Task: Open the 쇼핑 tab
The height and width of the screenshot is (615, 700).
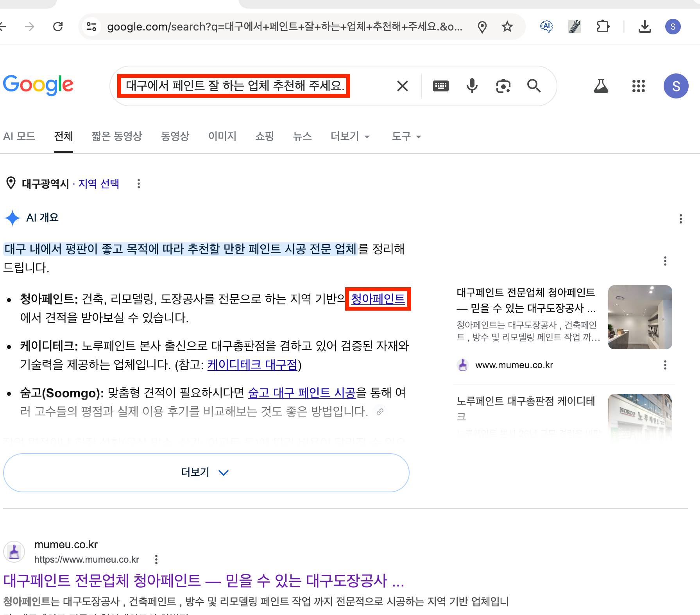Action: pos(265,136)
